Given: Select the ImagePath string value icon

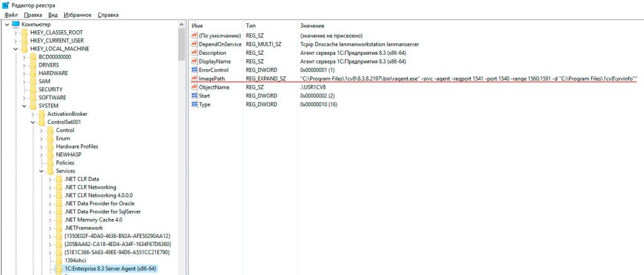Looking at the screenshot, I should coord(194,79).
